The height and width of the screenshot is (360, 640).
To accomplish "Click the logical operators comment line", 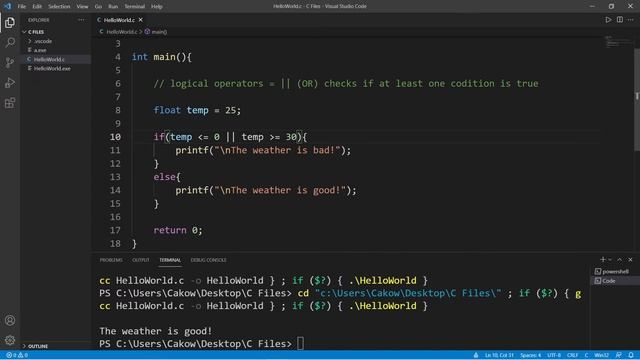I will (346, 84).
